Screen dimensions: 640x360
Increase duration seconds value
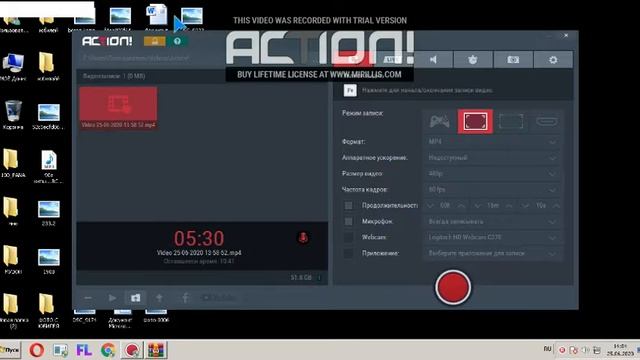tap(556, 206)
